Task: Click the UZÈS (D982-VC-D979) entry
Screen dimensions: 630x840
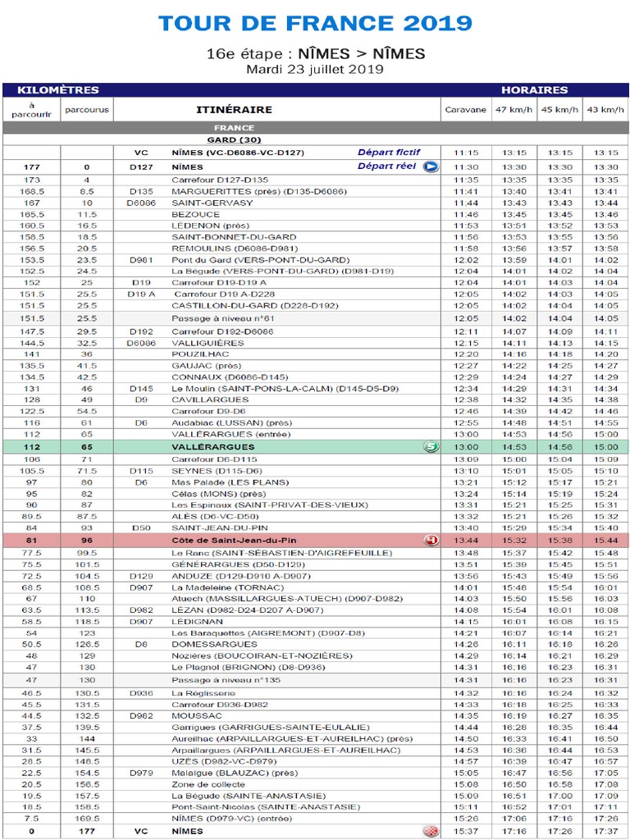Action: click(x=223, y=761)
